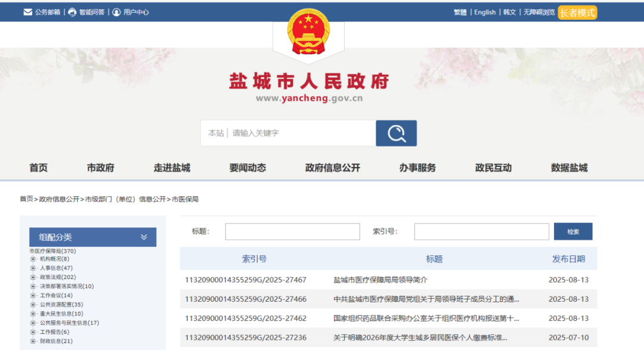Focus the 索引号 input field
The width and height of the screenshot is (644, 350).
tap(481, 231)
